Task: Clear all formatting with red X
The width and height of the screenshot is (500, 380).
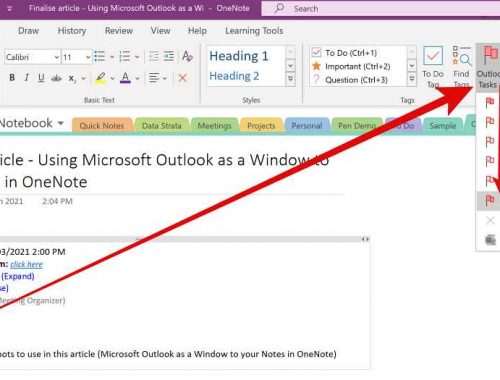Action: tap(182, 78)
